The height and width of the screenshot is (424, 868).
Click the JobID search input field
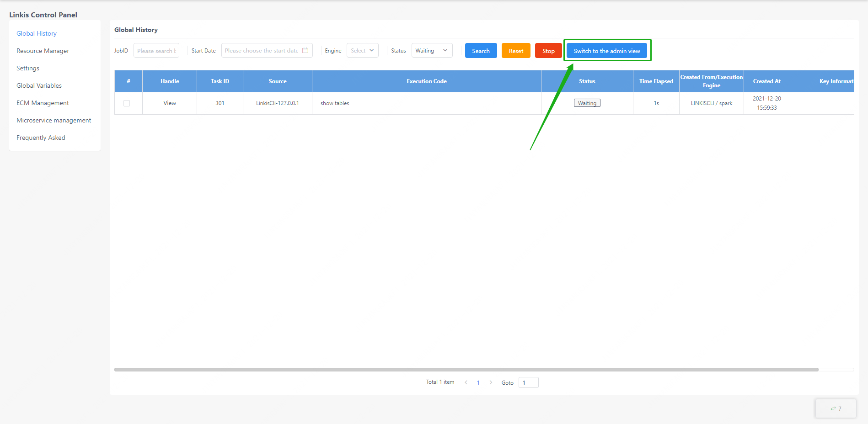pyautogui.click(x=156, y=51)
